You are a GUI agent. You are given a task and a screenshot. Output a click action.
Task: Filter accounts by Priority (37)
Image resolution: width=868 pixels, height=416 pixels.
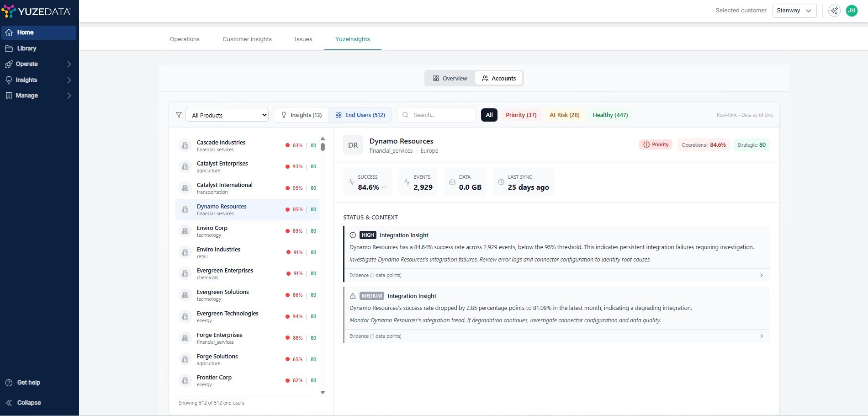pos(521,115)
